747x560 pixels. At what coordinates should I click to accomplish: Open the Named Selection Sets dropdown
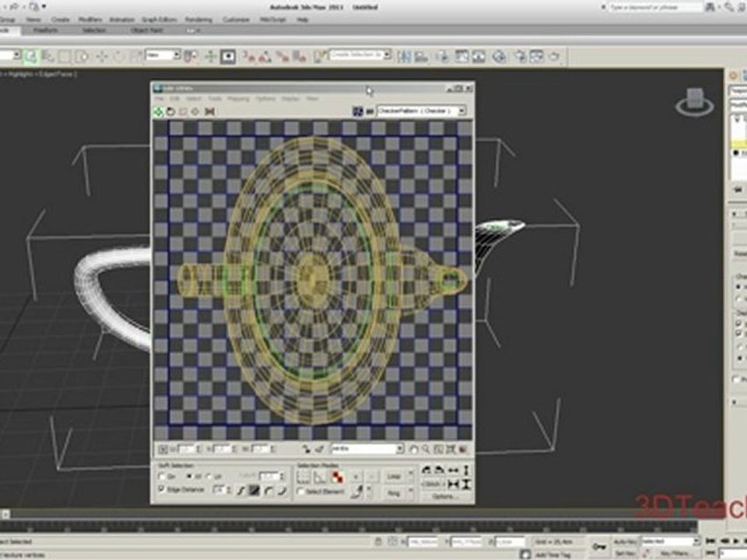click(360, 55)
